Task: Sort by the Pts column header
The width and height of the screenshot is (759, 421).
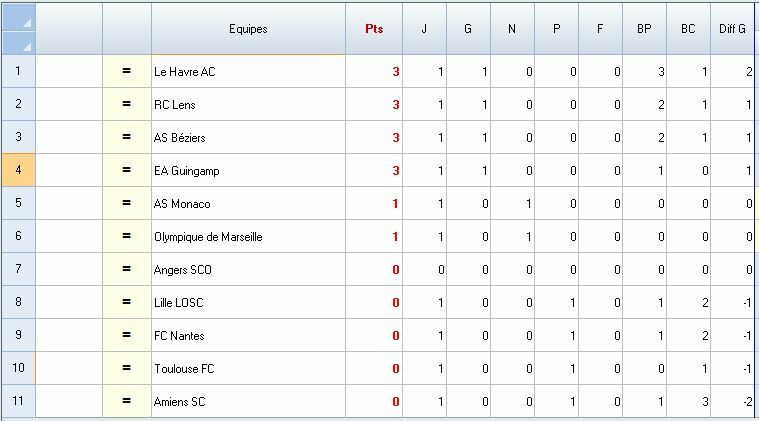Action: (x=374, y=29)
